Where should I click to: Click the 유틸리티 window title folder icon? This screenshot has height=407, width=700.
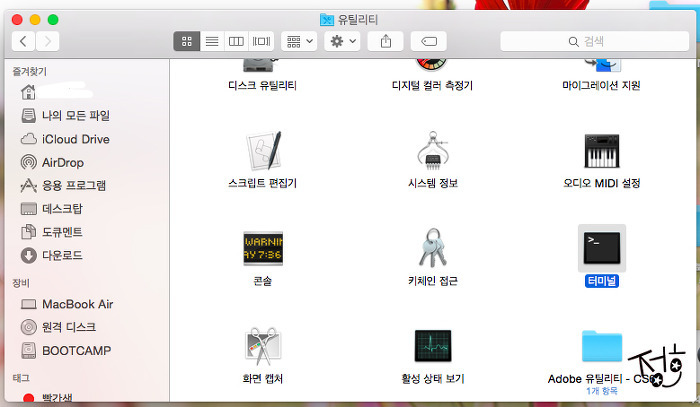(327, 20)
